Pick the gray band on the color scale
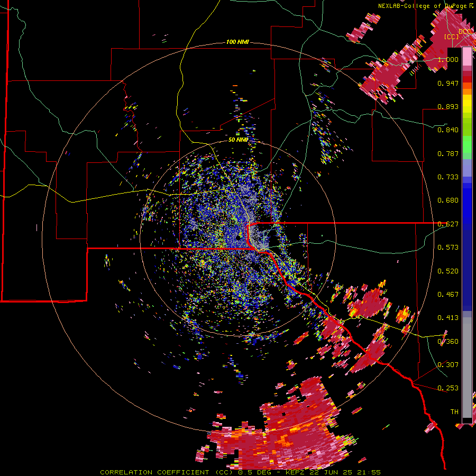Image resolution: width=476 pixels, height=476 pixels. coord(467,368)
